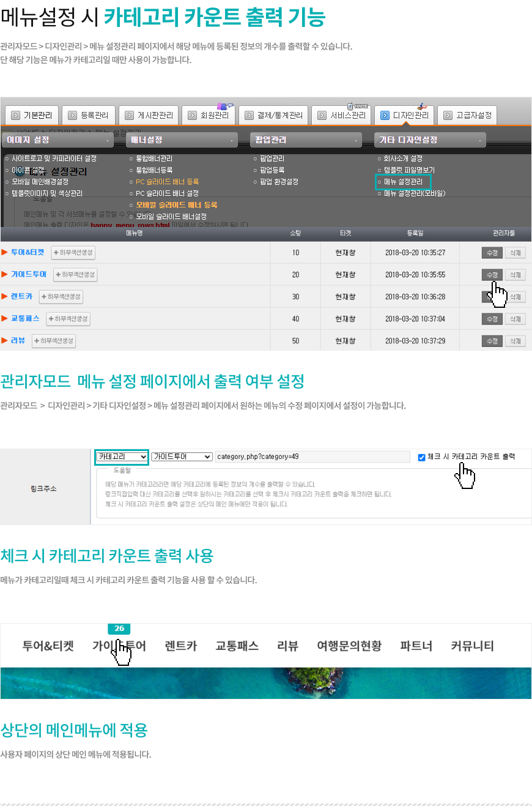Click the orange triangle beside 리뷰 in the table

pyautogui.click(x=5, y=340)
